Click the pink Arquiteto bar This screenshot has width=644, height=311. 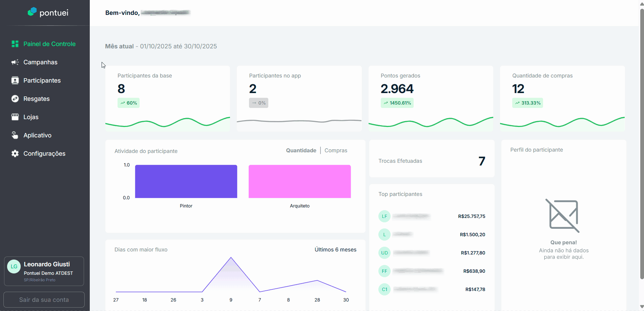tap(299, 181)
